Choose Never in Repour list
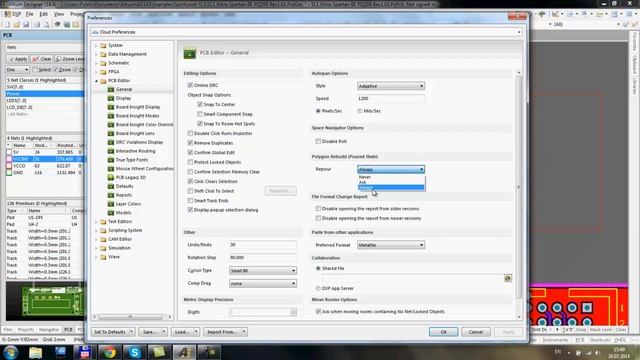 [x=391, y=177]
